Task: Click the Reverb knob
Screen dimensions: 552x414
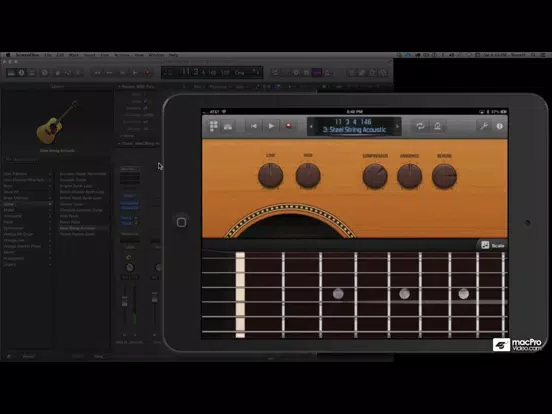Action: pyautogui.click(x=444, y=176)
